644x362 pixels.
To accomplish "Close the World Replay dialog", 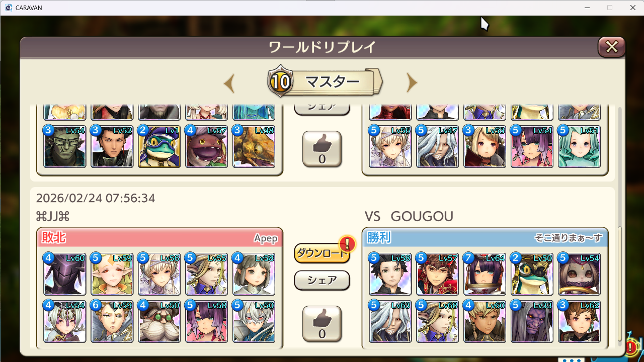I will [611, 47].
